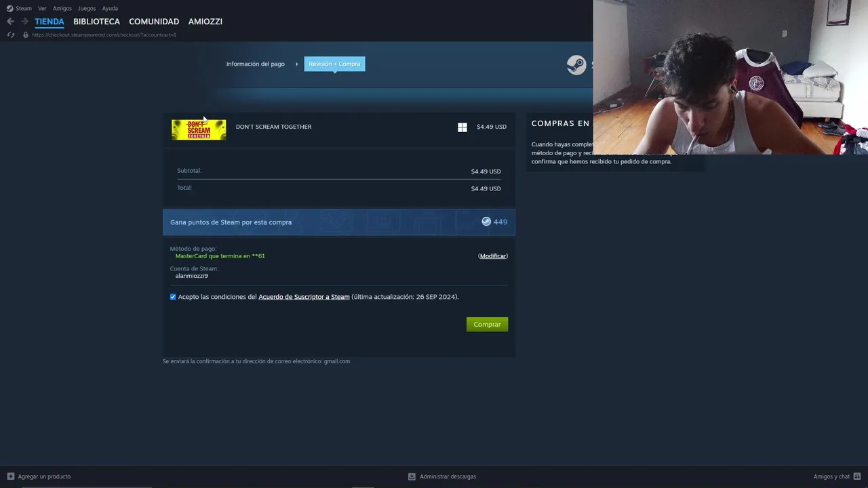Open Administrar descargas
Viewport: 868px width, 488px height.
(x=448, y=476)
